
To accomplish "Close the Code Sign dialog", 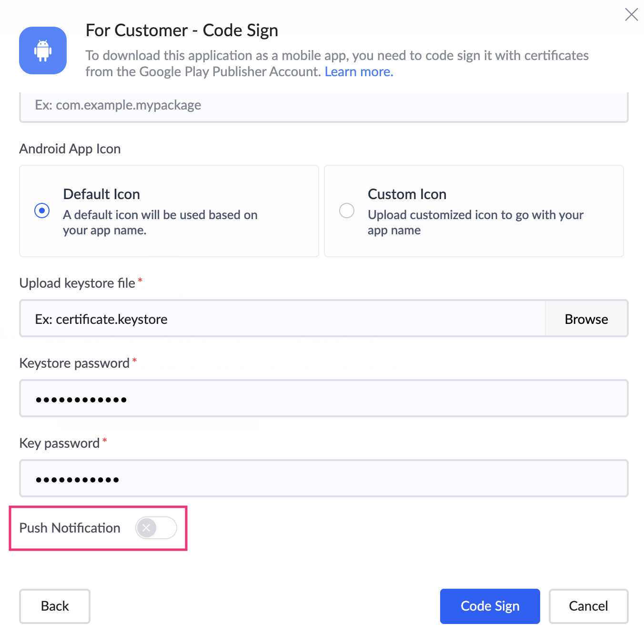I will 631,15.
